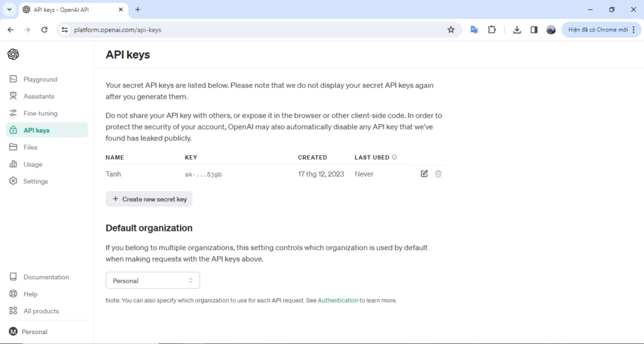
Task: Open a new browser tab
Action: pyautogui.click(x=138, y=9)
